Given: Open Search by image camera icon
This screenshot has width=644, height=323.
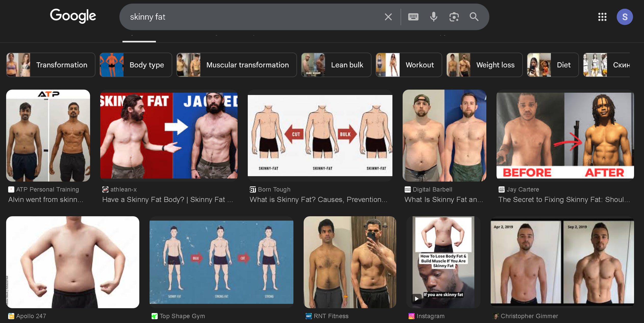Looking at the screenshot, I should (454, 17).
